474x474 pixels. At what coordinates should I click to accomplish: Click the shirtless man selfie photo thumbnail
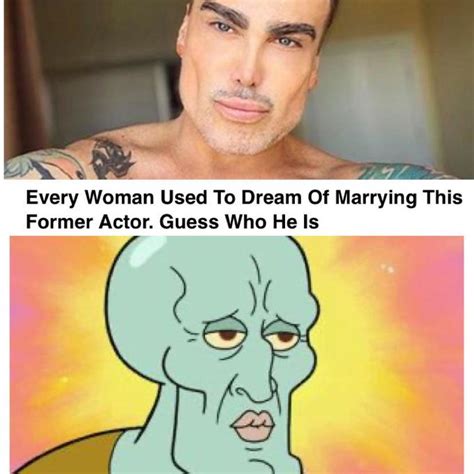(x=237, y=89)
